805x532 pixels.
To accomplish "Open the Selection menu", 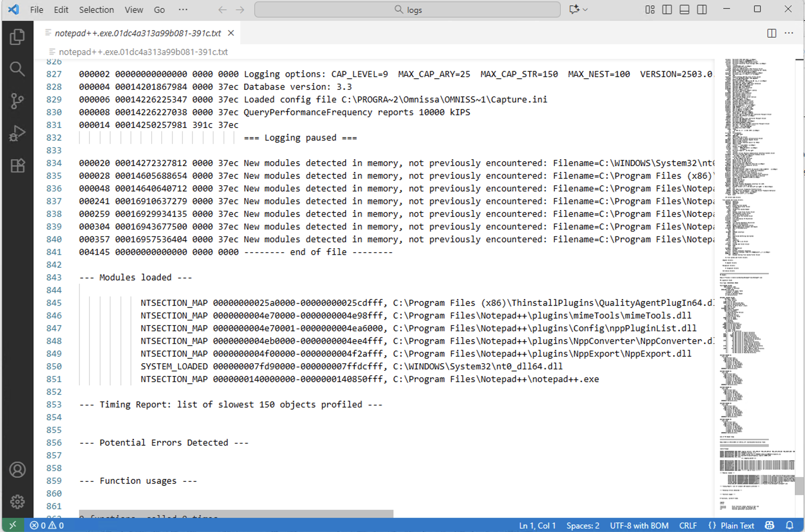I will [96, 9].
